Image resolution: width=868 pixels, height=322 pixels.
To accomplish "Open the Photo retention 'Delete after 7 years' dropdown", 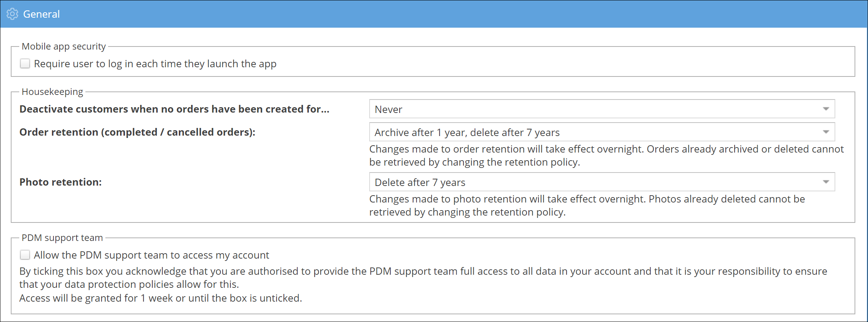I will 601,182.
